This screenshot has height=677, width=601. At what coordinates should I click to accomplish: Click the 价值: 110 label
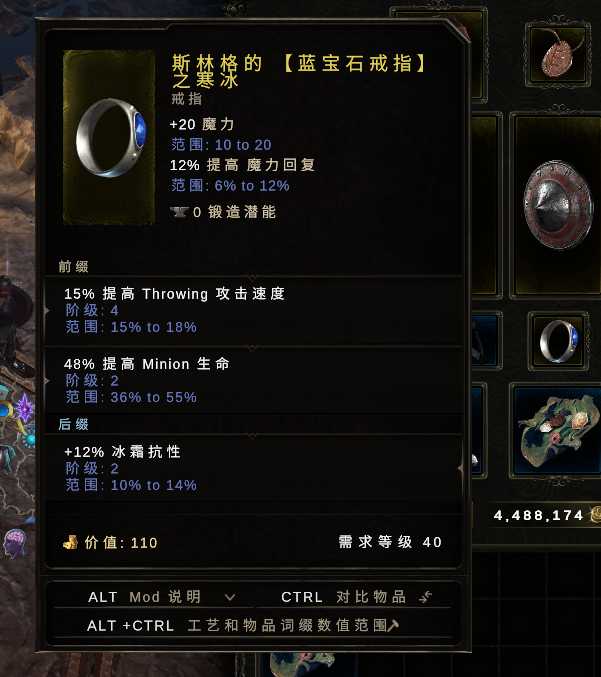pyautogui.click(x=120, y=543)
